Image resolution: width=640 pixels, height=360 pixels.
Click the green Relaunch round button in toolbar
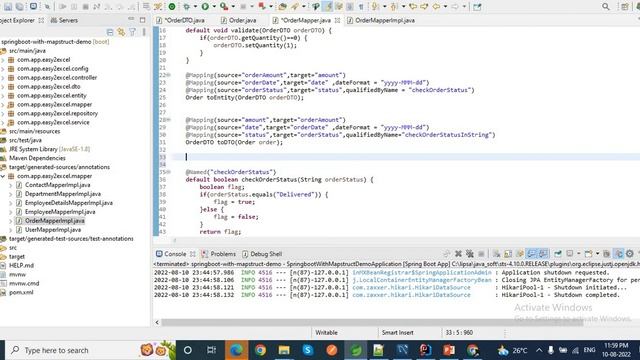pyautogui.click(x=172, y=7)
